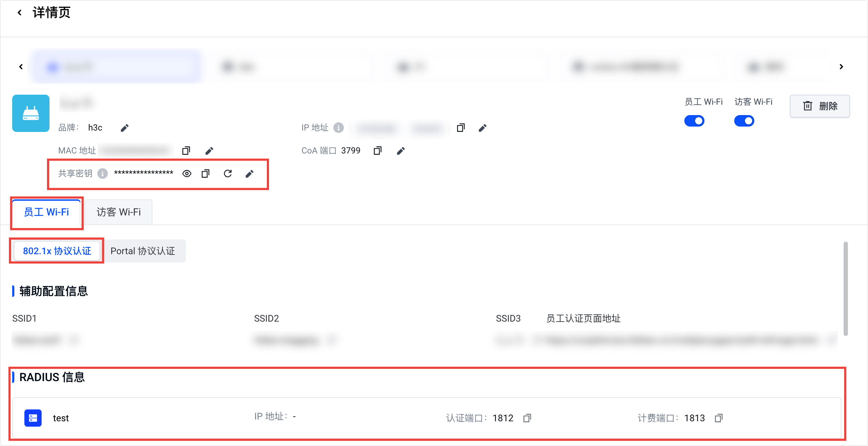Click the 删除 button

coord(820,106)
